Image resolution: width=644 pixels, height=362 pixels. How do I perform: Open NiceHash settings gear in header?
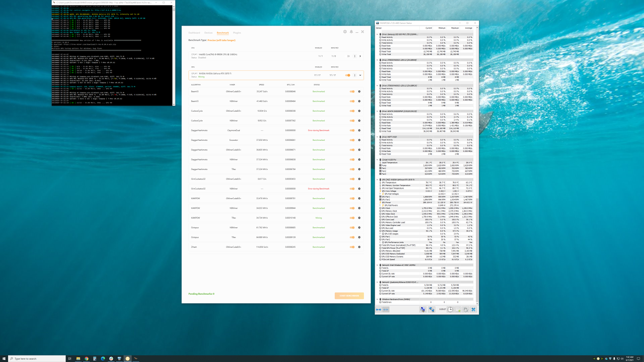345,32
